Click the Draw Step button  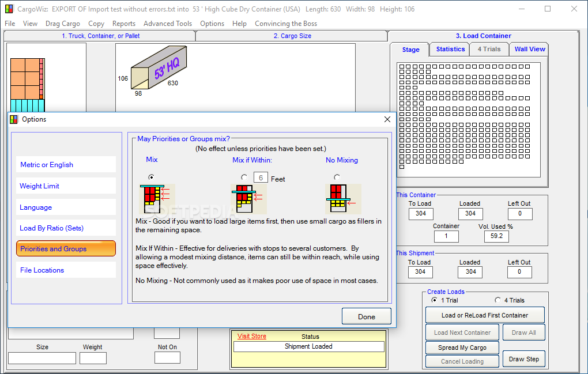click(523, 359)
